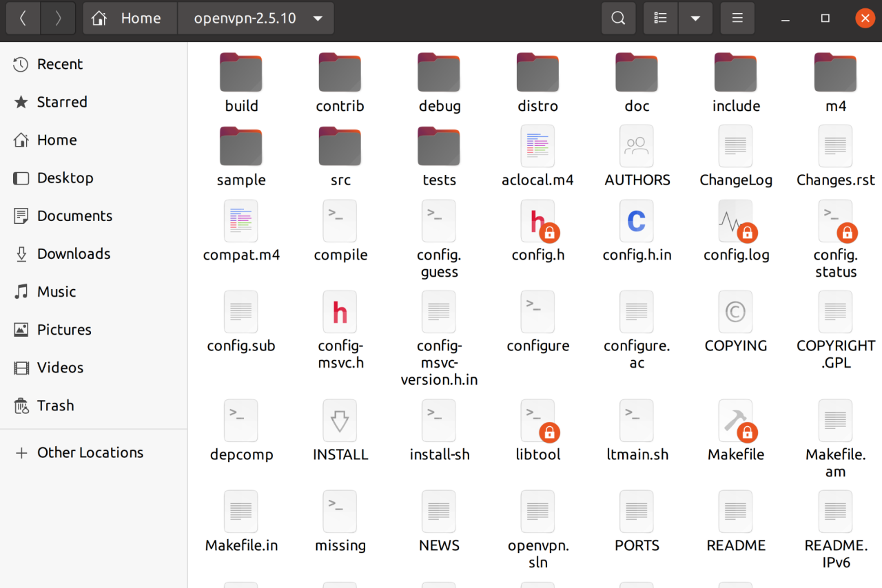882x588 pixels.
Task: Select the config-msvc.h header file
Action: [340, 330]
